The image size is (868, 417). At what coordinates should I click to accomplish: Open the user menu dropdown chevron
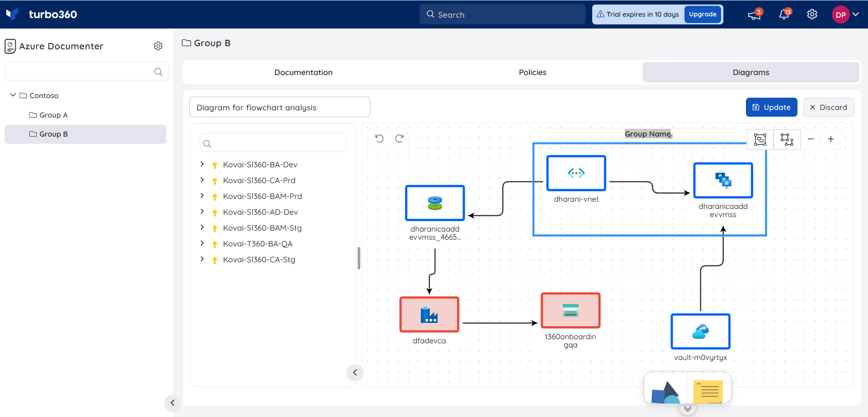[856, 14]
